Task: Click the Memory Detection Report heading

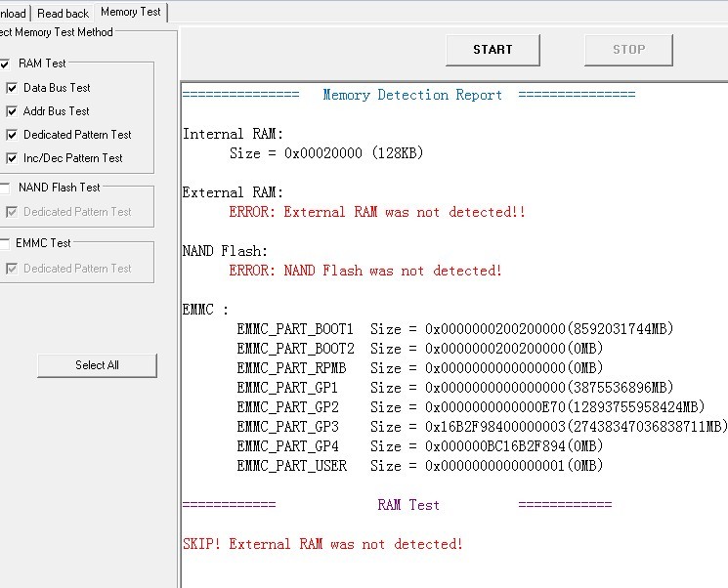Action: (412, 95)
